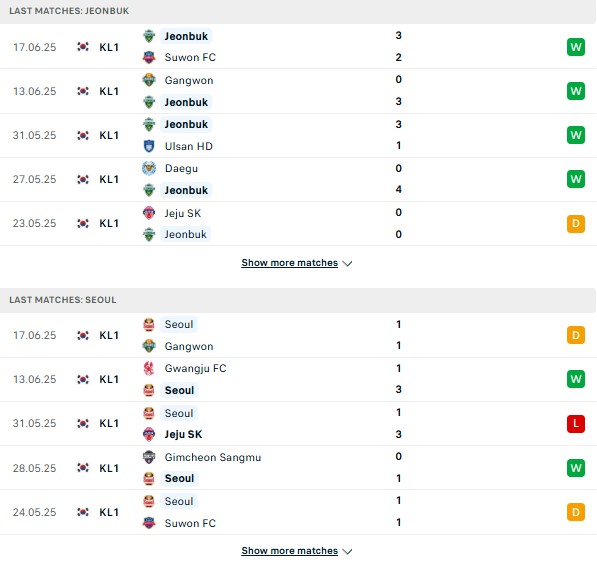
Task: Expand Show more matches under Seoul list
Action: pyautogui.click(x=289, y=551)
